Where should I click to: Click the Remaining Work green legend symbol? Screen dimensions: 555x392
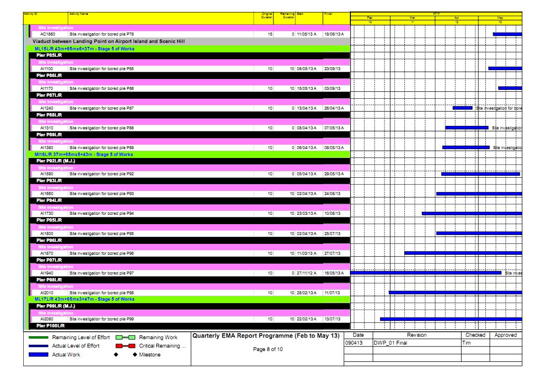(126, 338)
